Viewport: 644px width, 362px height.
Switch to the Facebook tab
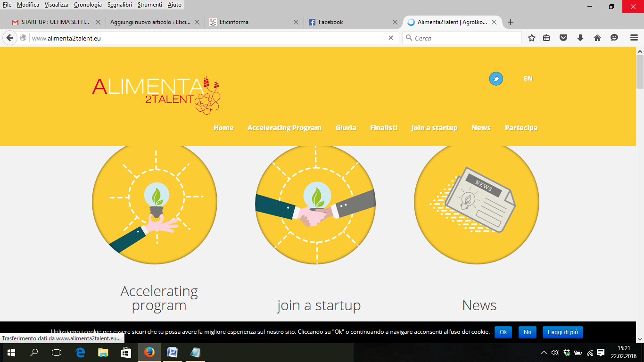[353, 22]
